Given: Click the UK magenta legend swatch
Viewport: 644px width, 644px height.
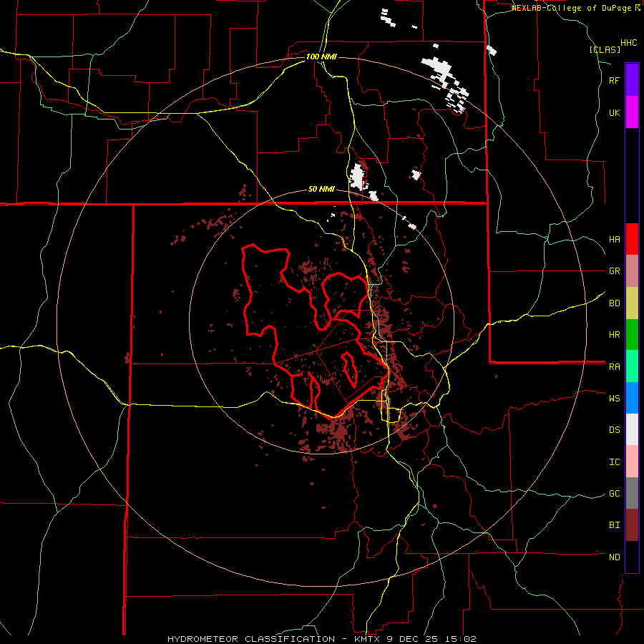Looking at the screenshot, I should pyautogui.click(x=632, y=112).
